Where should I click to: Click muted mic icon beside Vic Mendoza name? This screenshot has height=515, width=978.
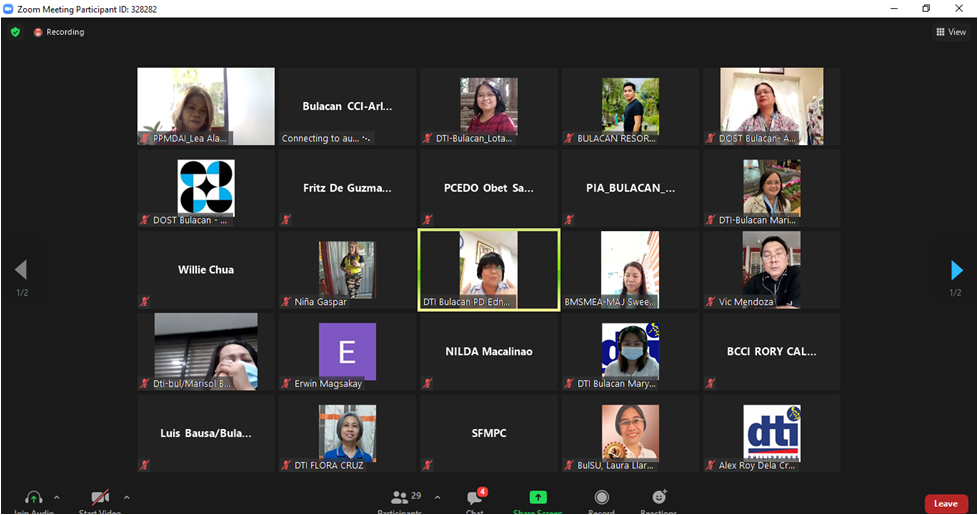click(x=711, y=302)
